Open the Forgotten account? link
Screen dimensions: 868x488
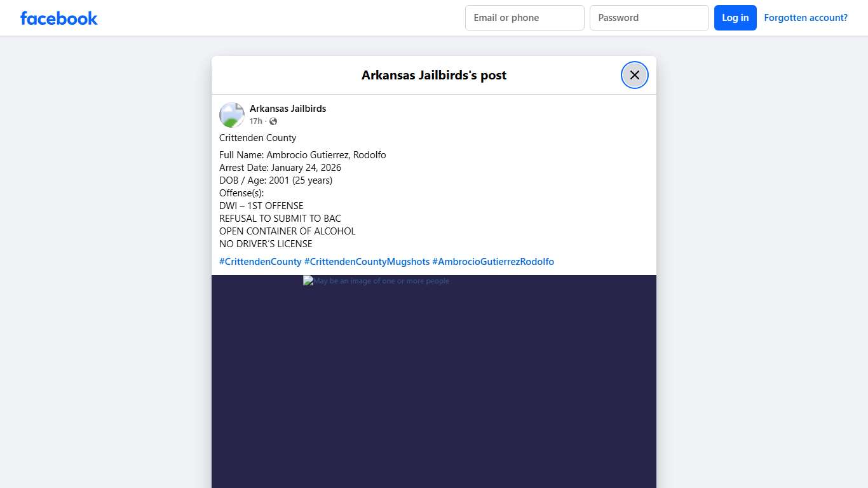click(806, 17)
